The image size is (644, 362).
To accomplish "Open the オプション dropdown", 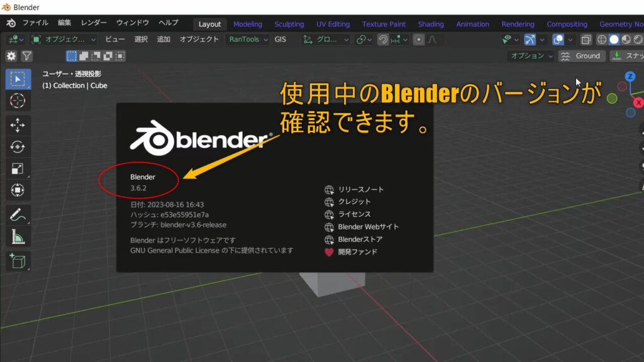I will (531, 56).
